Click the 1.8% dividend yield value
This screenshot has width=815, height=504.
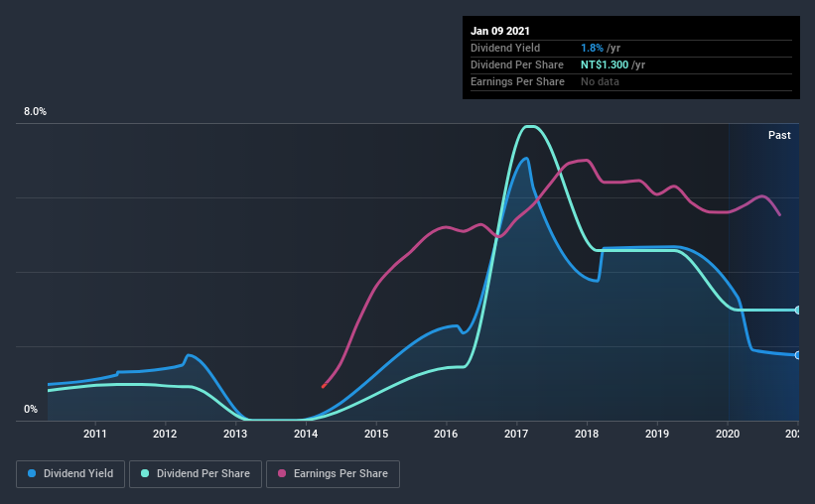tap(592, 48)
